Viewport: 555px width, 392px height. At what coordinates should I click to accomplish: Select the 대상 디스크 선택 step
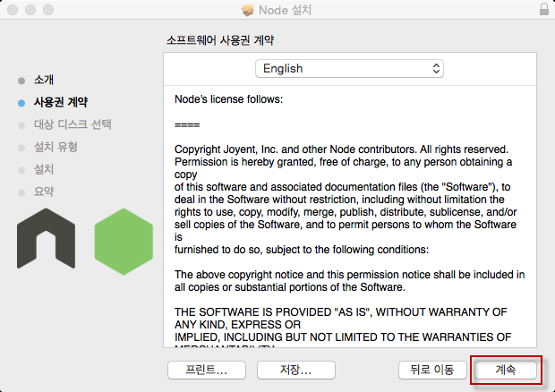click(73, 124)
